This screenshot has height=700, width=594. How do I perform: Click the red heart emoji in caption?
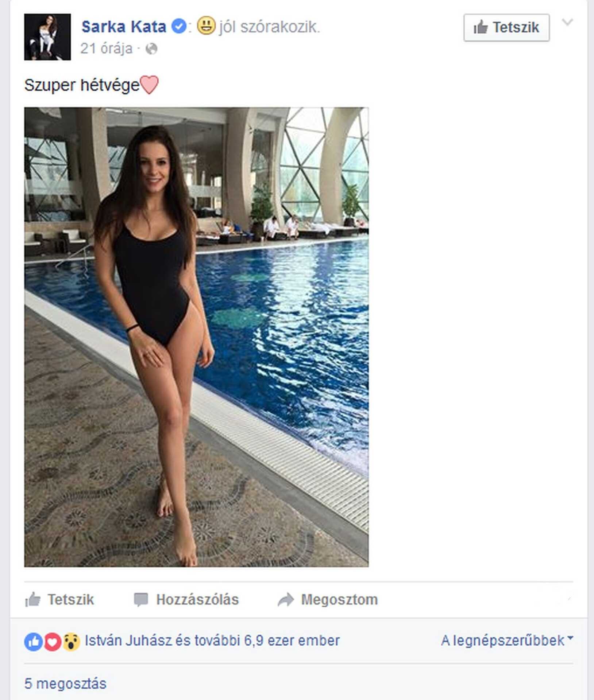(149, 85)
